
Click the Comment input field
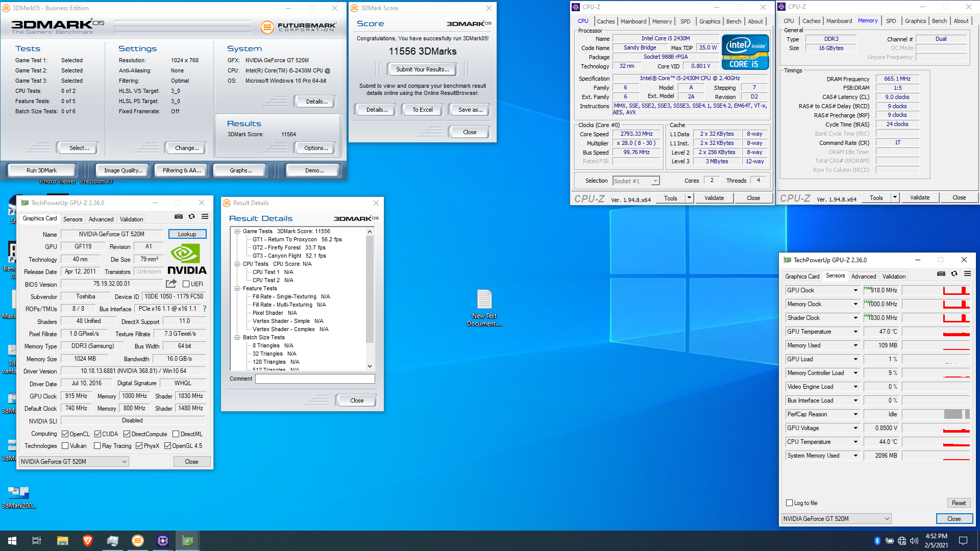coord(315,379)
